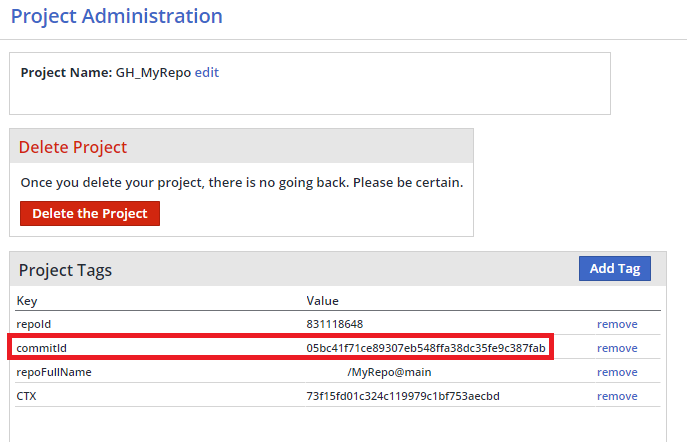
Task: Click the delete warning message text
Action: (x=241, y=183)
